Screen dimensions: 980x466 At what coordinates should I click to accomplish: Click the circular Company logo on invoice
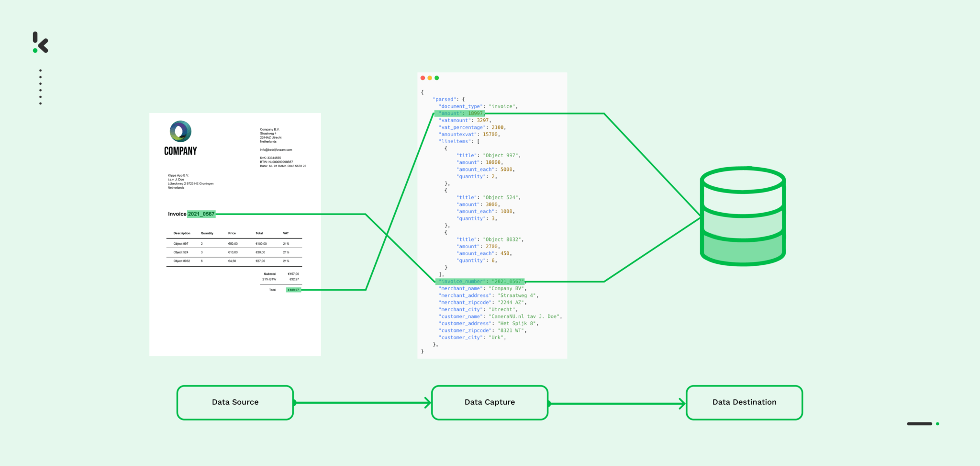point(180,131)
